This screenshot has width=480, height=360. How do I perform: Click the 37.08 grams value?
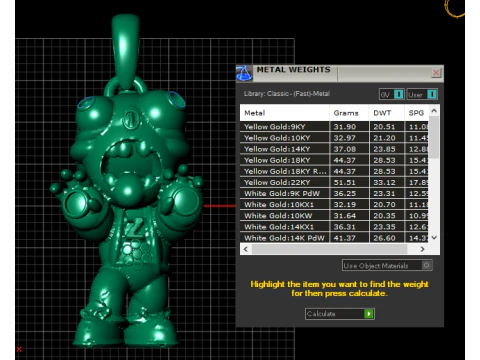tap(345, 149)
